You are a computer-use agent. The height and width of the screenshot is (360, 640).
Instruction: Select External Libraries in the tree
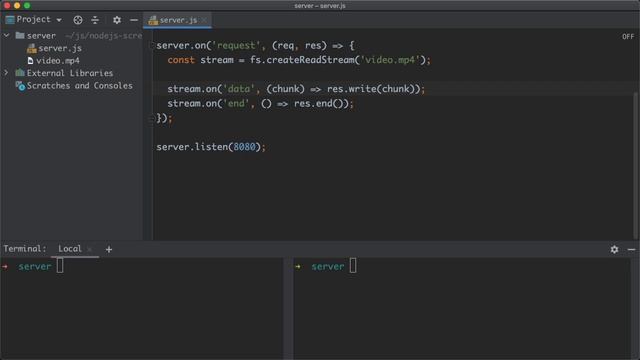pyautogui.click(x=70, y=73)
